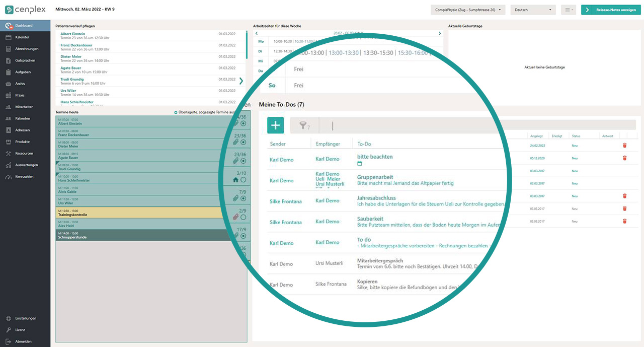Image resolution: width=644 pixels, height=347 pixels.
Task: Open the Dashboard section in sidebar
Action: coord(25,26)
